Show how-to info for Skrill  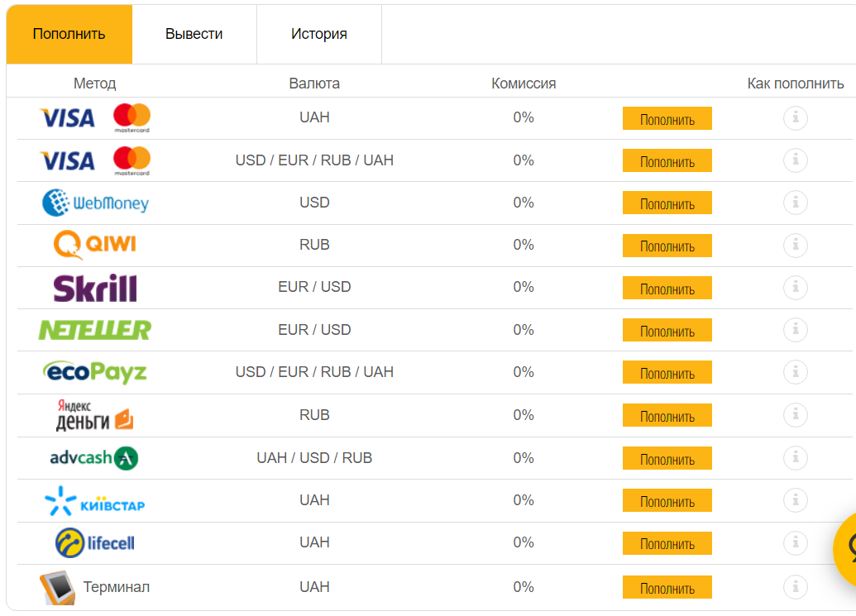[795, 287]
